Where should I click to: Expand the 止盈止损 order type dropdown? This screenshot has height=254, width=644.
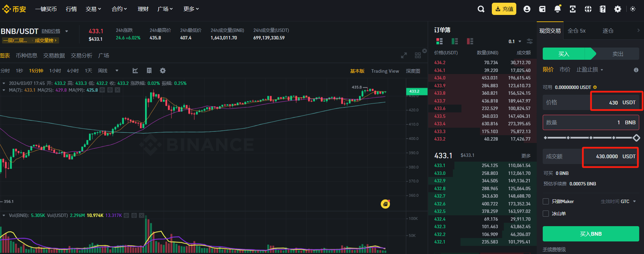pos(590,70)
